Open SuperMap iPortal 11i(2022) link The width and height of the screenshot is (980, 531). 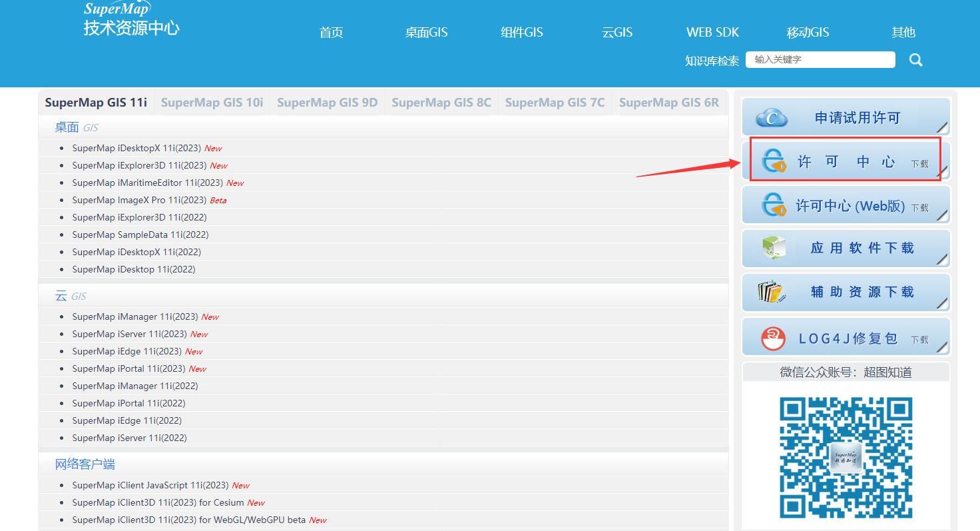point(129,403)
